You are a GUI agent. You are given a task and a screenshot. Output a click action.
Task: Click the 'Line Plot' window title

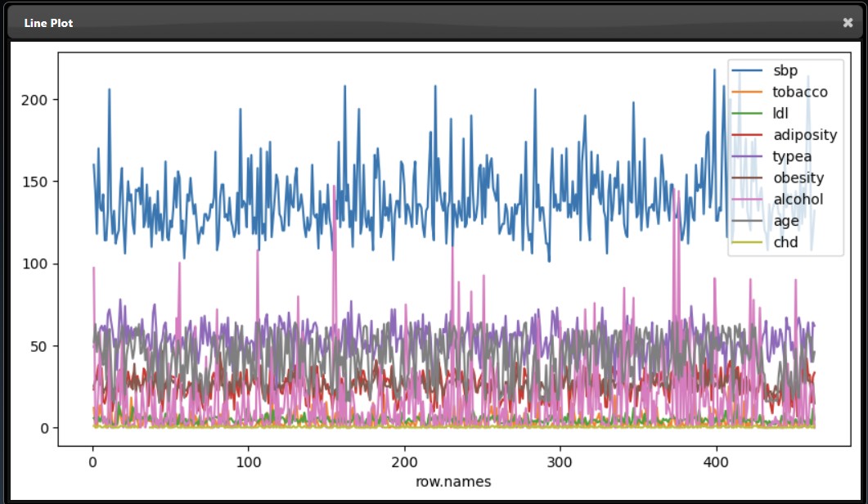(x=48, y=23)
